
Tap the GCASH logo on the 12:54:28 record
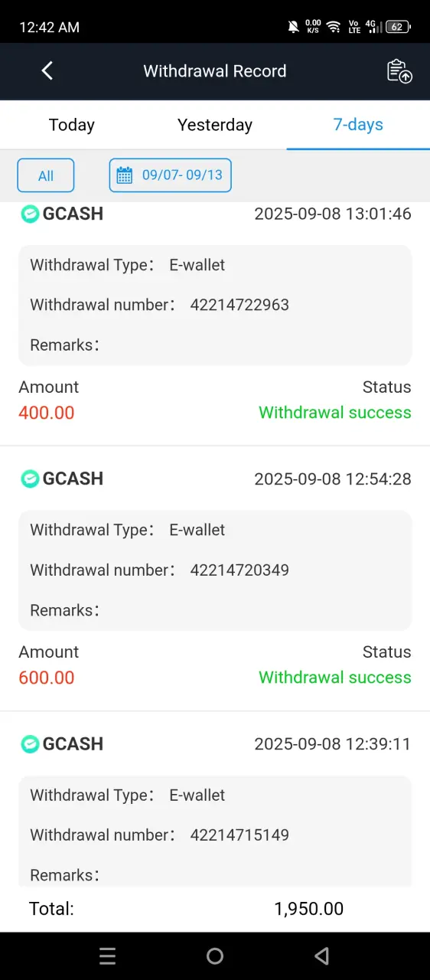(x=30, y=479)
